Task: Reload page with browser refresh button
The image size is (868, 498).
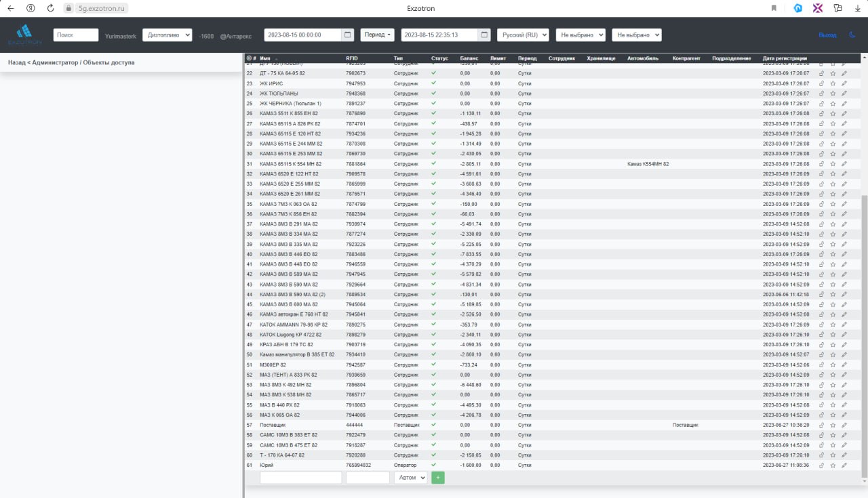Action: pyautogui.click(x=50, y=8)
